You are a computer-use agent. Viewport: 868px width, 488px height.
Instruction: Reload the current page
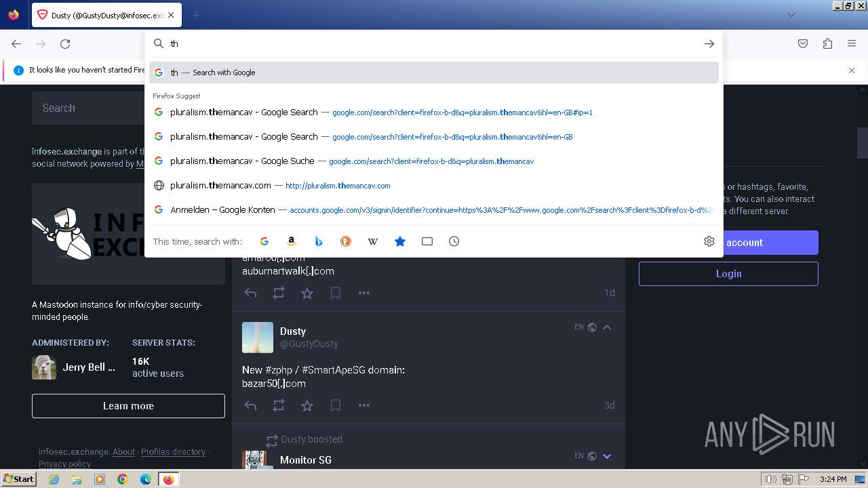click(65, 43)
